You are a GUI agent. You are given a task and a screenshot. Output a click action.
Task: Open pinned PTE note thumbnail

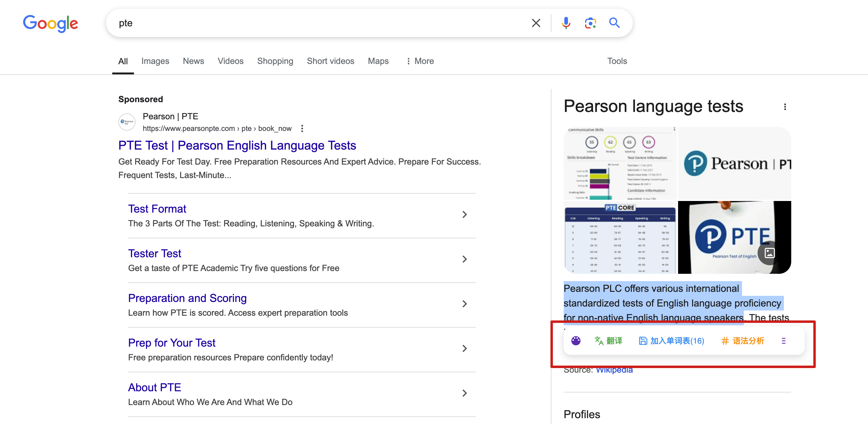click(734, 237)
